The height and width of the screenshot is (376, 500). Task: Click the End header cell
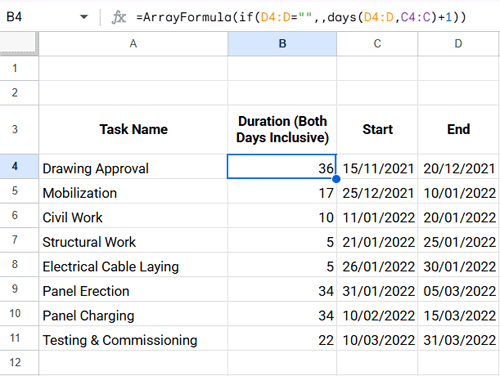pyautogui.click(x=459, y=129)
